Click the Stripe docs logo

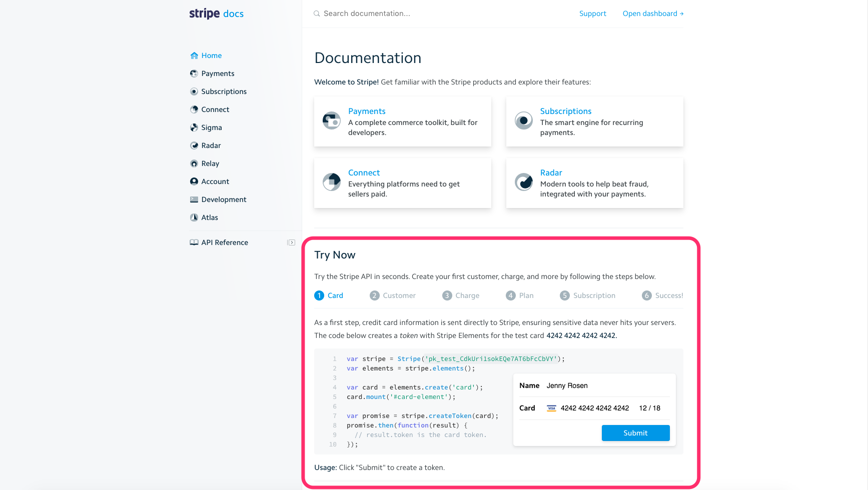(x=216, y=13)
